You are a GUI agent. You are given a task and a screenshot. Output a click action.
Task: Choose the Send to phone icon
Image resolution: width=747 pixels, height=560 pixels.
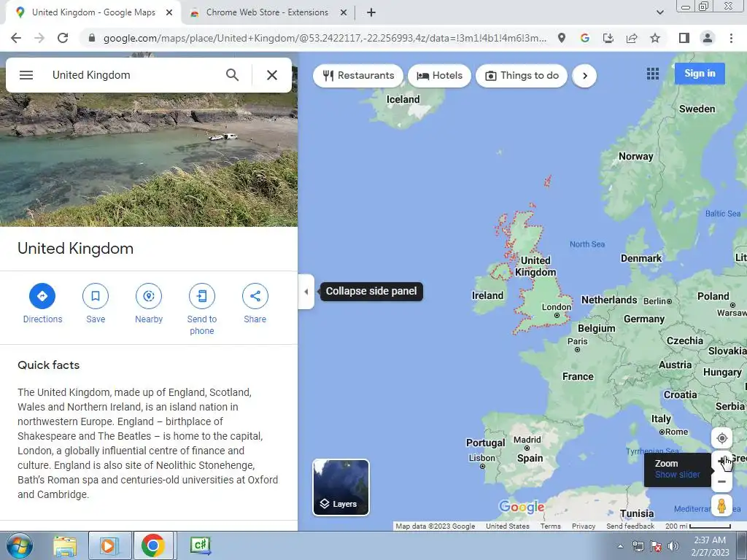pyautogui.click(x=202, y=296)
